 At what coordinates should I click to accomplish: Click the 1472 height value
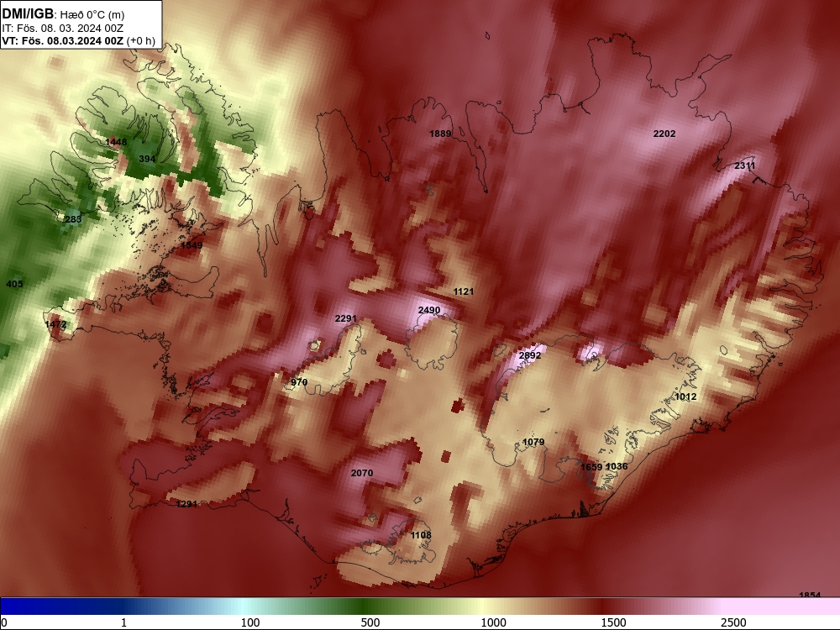coord(55,324)
